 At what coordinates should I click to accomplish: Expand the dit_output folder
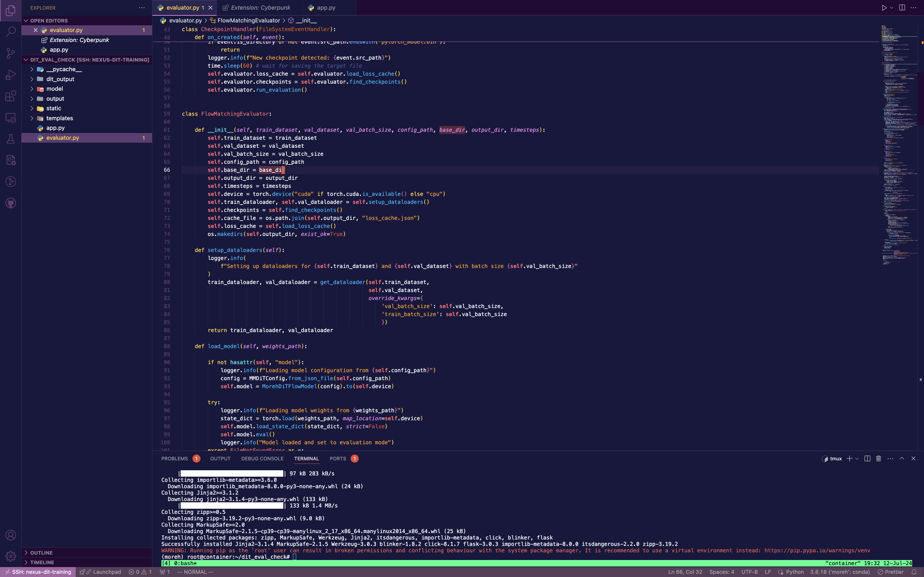tap(60, 79)
